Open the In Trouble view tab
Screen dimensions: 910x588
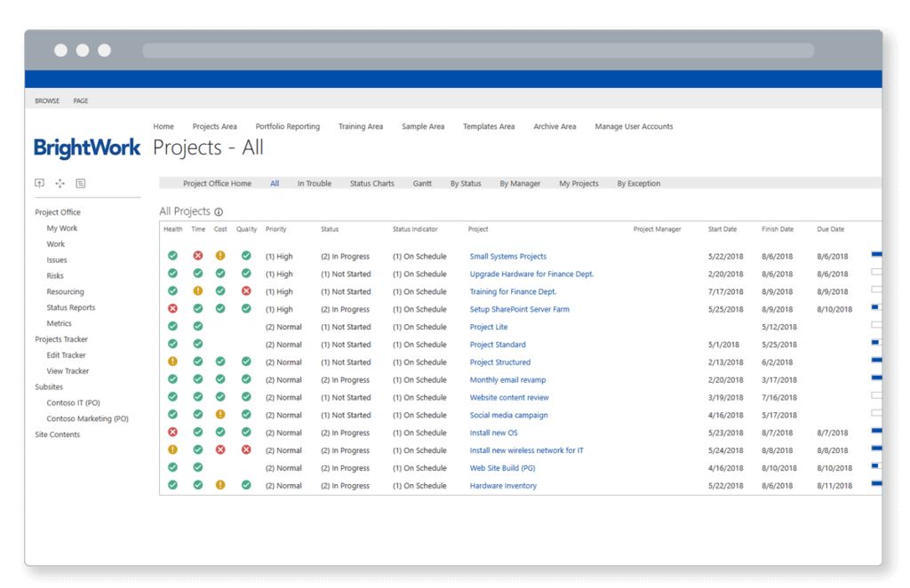pyautogui.click(x=315, y=183)
